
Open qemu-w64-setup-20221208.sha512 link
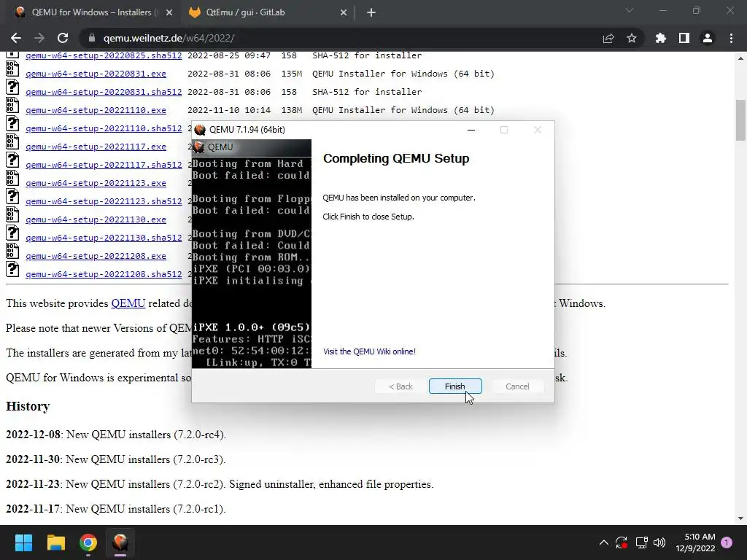(104, 274)
